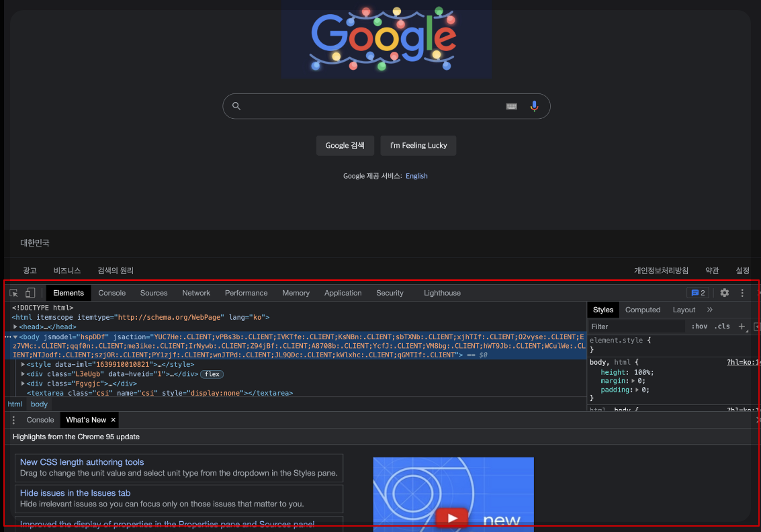
Task: Switch to the Layout styles tab
Action: (684, 310)
